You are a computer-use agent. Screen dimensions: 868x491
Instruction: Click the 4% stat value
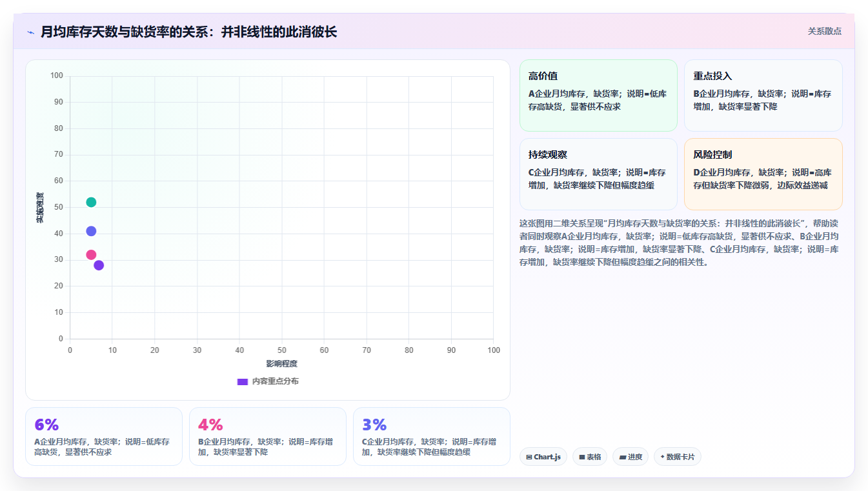[x=210, y=425]
